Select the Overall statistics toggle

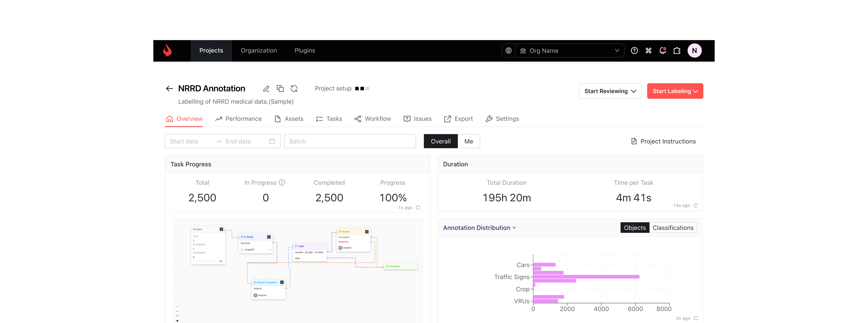(x=440, y=141)
